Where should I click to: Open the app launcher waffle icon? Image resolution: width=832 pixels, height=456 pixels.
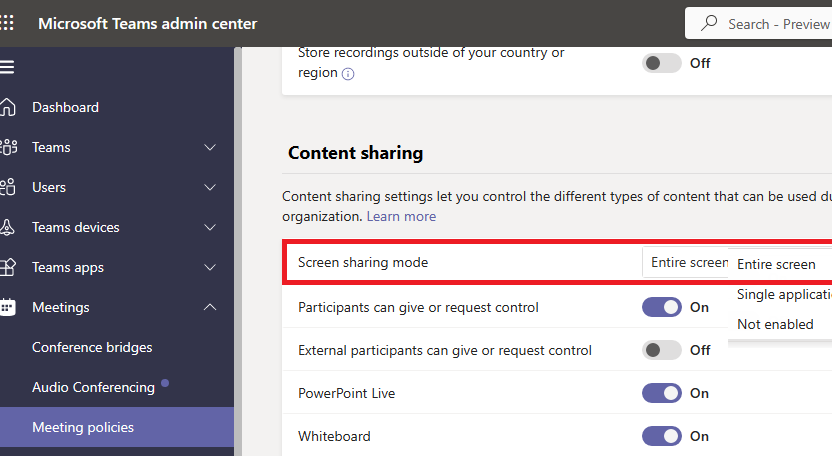click(x=7, y=23)
